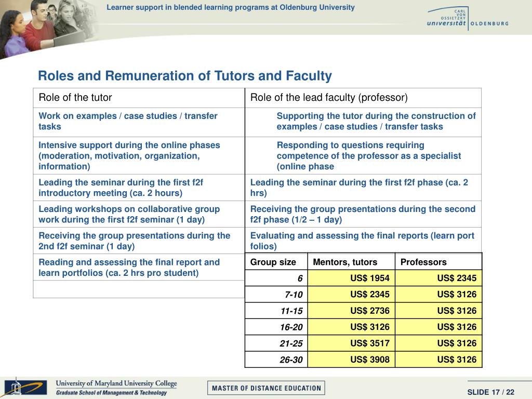Click group size 11-15 cell
Image resolution: width=532 pixels, height=399 pixels.
coord(276,311)
